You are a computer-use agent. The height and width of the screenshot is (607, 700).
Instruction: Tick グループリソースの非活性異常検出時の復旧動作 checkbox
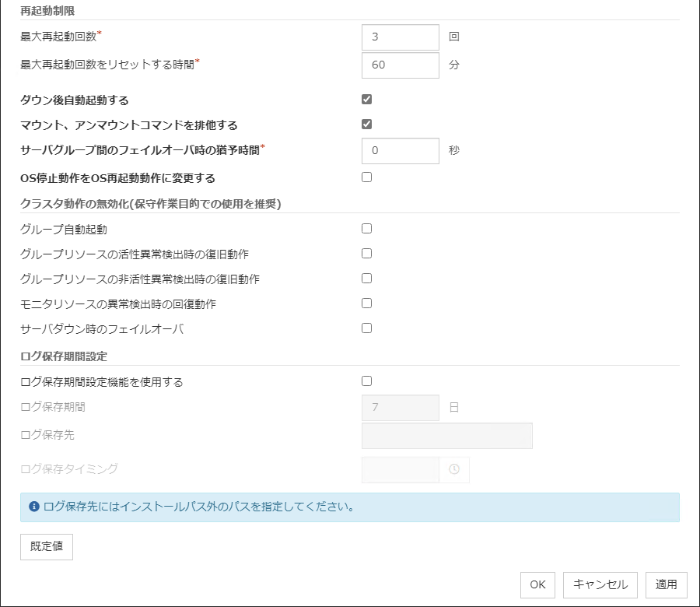tap(367, 279)
